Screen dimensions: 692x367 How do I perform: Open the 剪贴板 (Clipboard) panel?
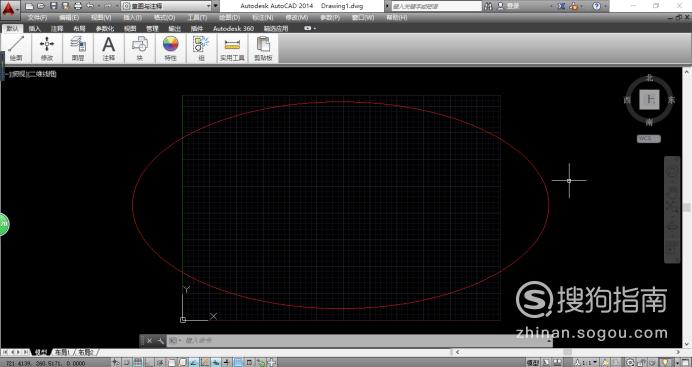[263, 49]
